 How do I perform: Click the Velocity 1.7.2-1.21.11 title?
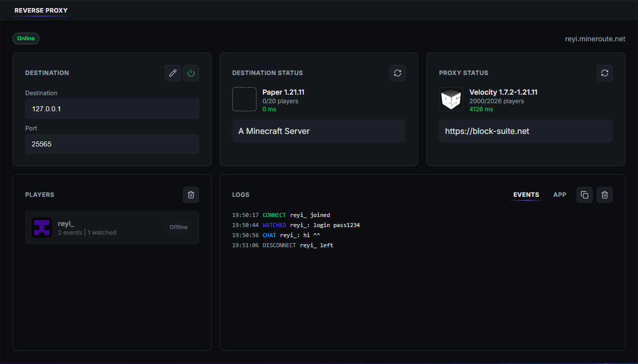pos(504,92)
